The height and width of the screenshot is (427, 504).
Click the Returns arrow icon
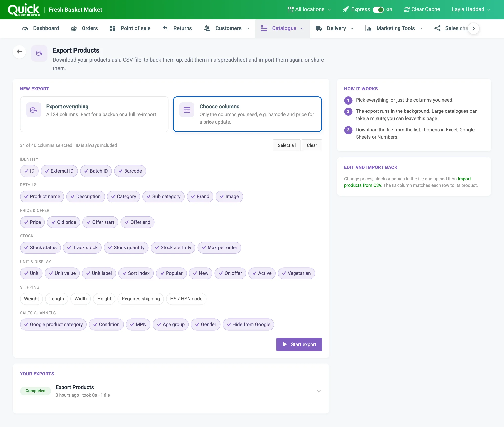[165, 28]
